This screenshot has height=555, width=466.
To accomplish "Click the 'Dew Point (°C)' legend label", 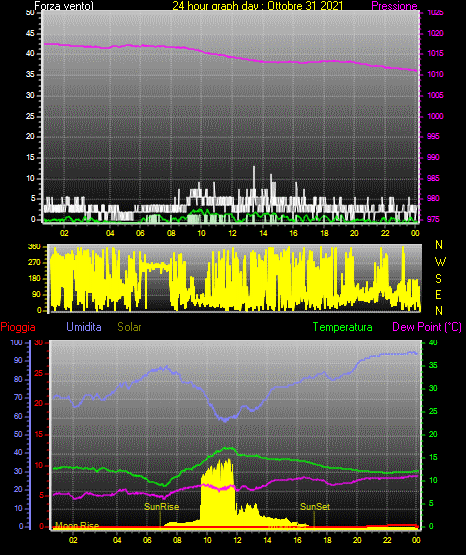I will pyautogui.click(x=427, y=327).
